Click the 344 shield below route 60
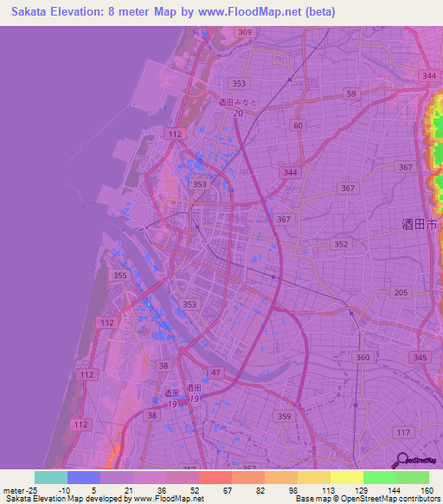This screenshot has width=443, height=504. [x=290, y=172]
